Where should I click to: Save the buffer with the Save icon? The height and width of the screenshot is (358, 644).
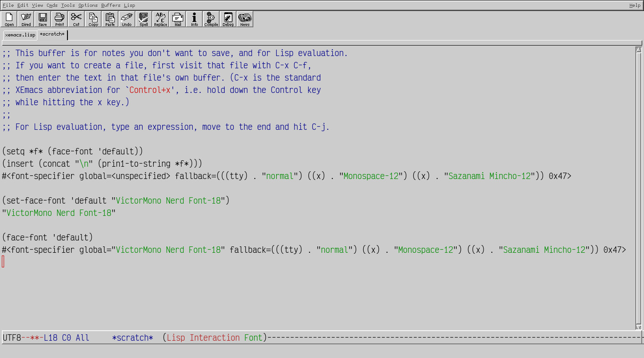pos(43,19)
